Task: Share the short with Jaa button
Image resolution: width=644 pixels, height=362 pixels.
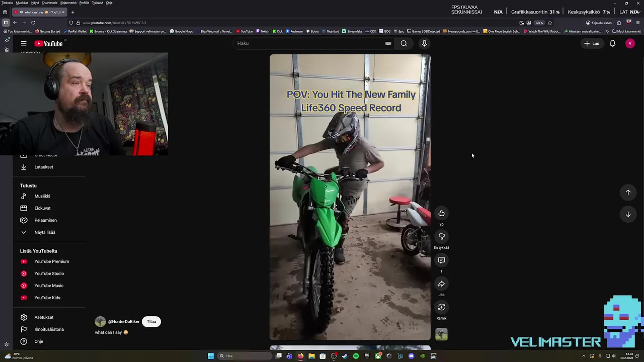Action: 441,284
